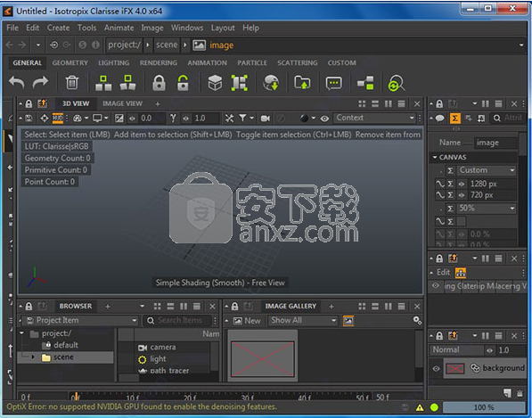Click the shading sphere swatch in 3D view toolbar
This screenshot has width=532, height=418.
(x=305, y=118)
